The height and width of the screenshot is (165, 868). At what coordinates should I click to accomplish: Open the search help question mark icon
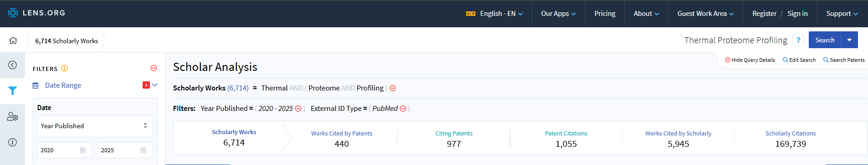click(x=798, y=40)
